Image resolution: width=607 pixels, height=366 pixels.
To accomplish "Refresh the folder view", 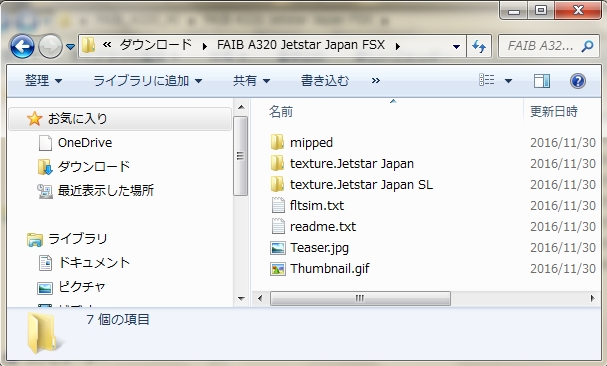I will coord(479,46).
